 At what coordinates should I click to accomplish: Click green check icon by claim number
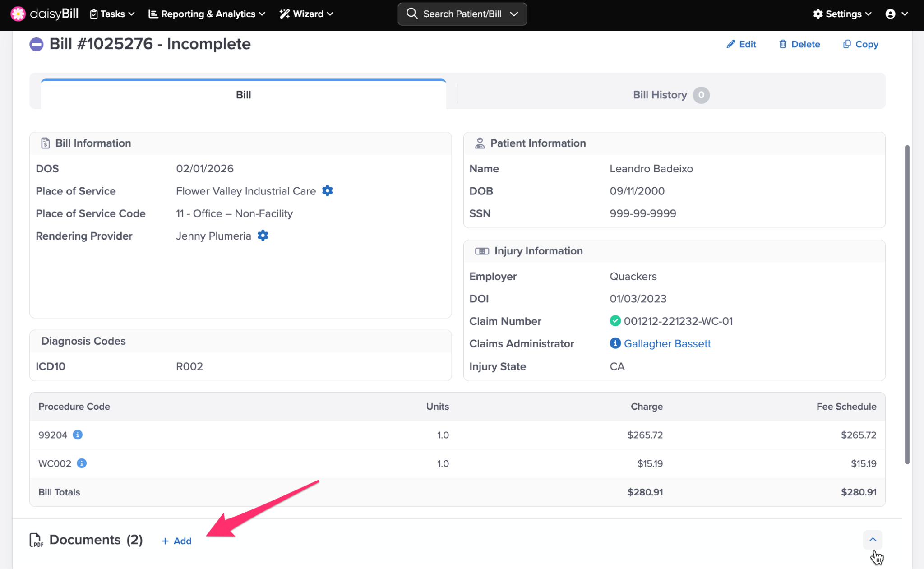615,321
